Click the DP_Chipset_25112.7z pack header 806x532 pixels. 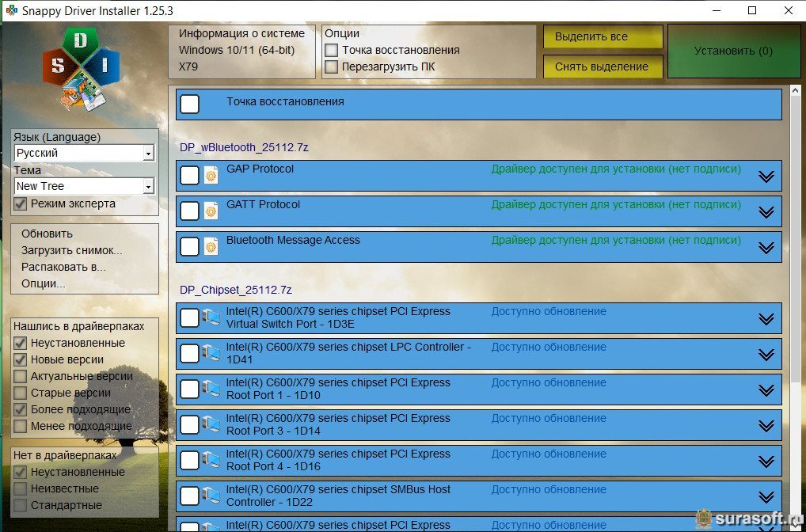236,290
